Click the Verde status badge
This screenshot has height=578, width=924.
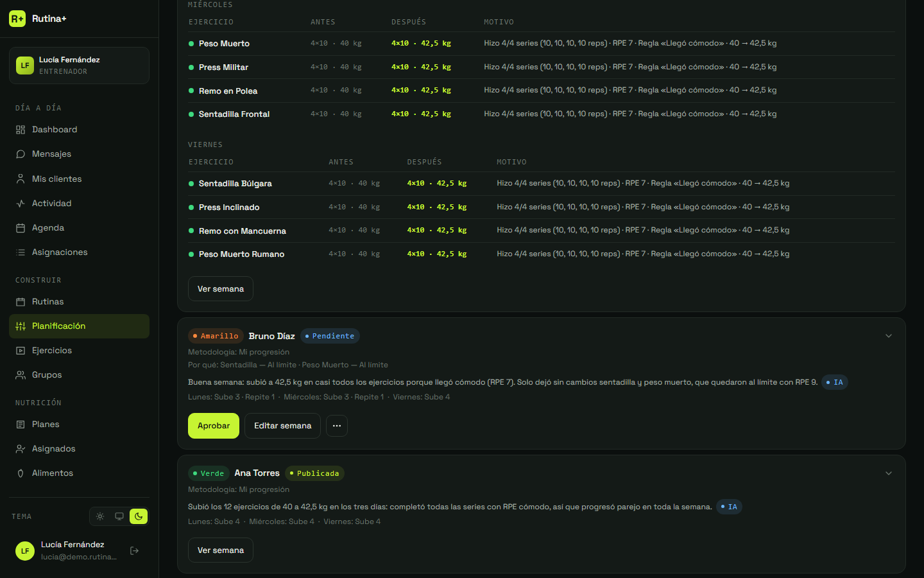(x=209, y=473)
